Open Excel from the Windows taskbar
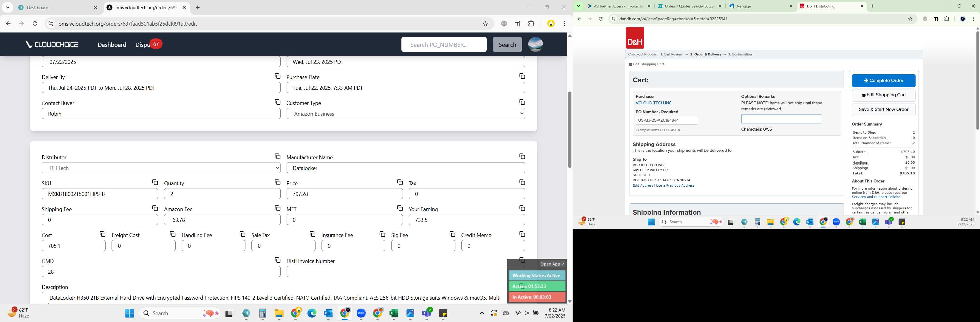Image resolution: width=980 pixels, height=322 pixels. [394, 313]
